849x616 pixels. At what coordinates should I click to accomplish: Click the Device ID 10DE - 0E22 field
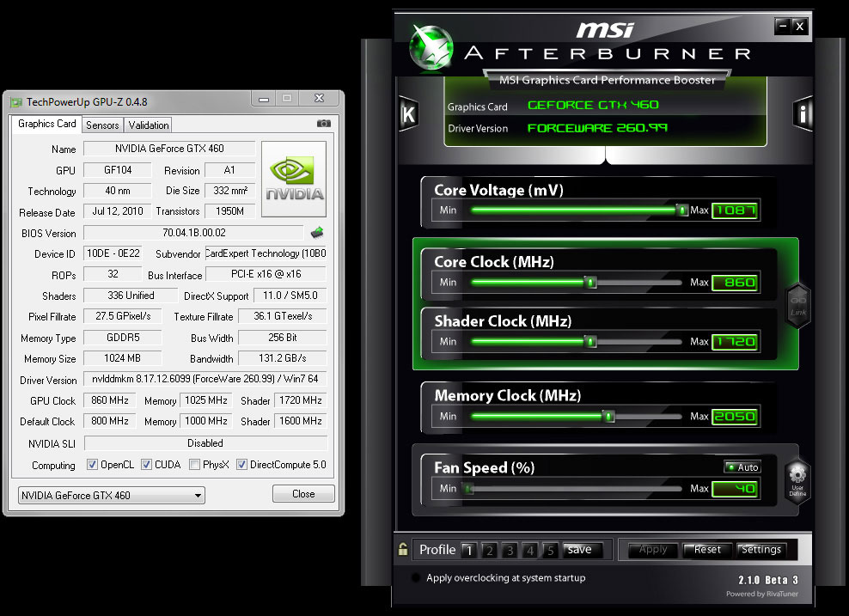(113, 253)
